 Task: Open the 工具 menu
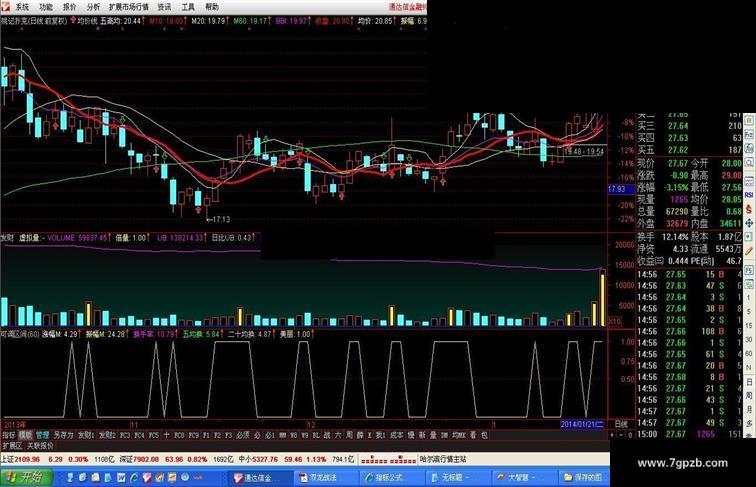188,7
